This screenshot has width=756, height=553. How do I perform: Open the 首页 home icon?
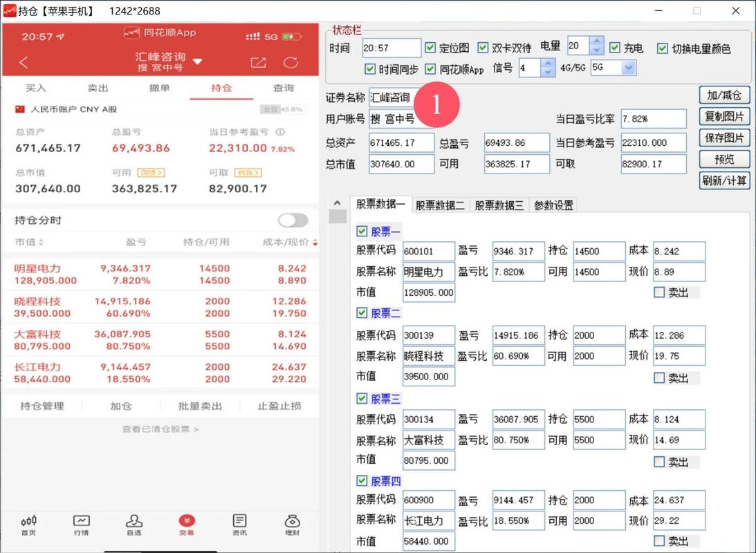coord(28,526)
